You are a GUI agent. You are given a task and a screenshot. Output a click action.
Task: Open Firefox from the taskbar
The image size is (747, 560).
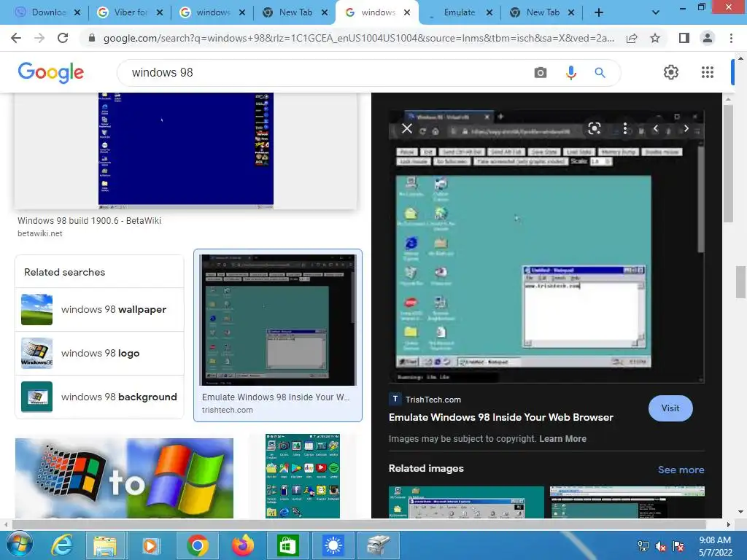point(242,545)
